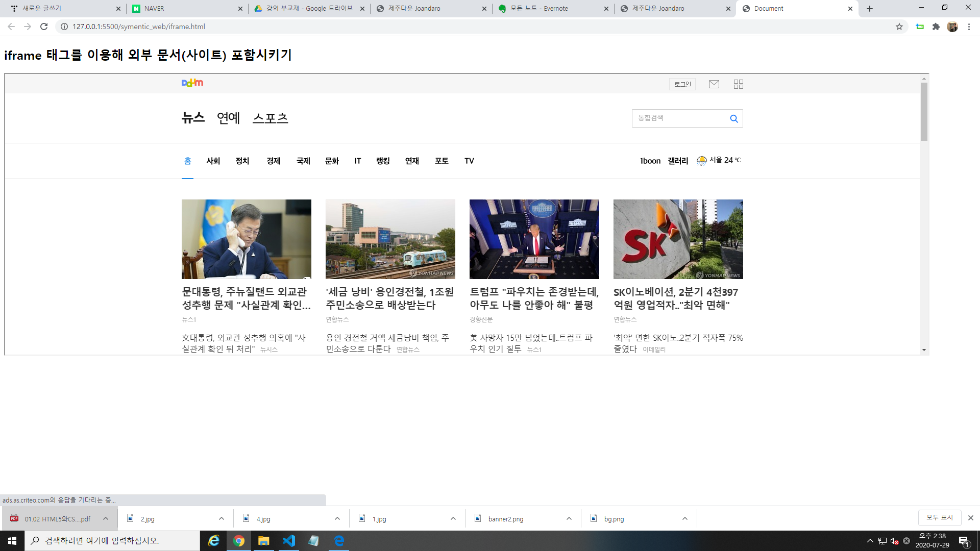
Task: Reload the page with the refresh icon
Action: pos(44,27)
